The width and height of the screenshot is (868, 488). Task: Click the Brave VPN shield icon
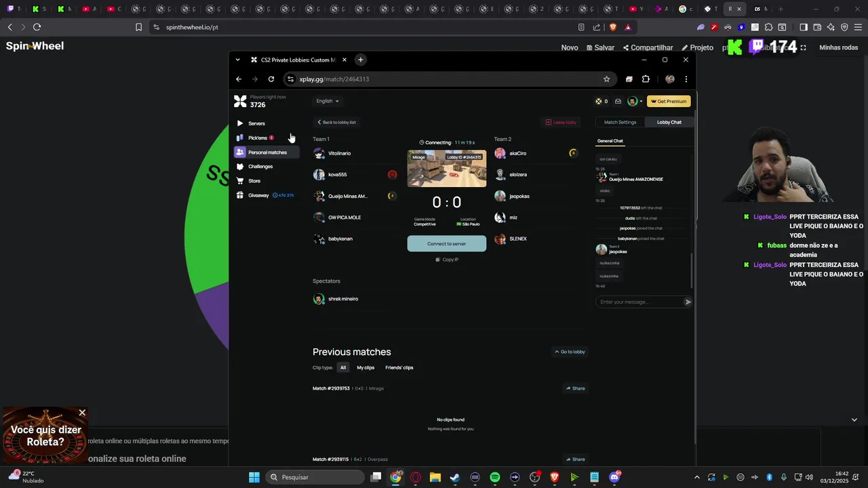[x=844, y=27]
